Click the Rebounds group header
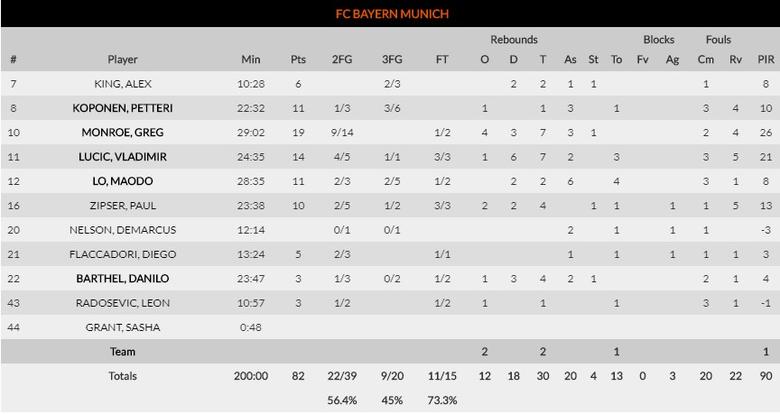Screen dimensions: 780x414 click(x=514, y=40)
